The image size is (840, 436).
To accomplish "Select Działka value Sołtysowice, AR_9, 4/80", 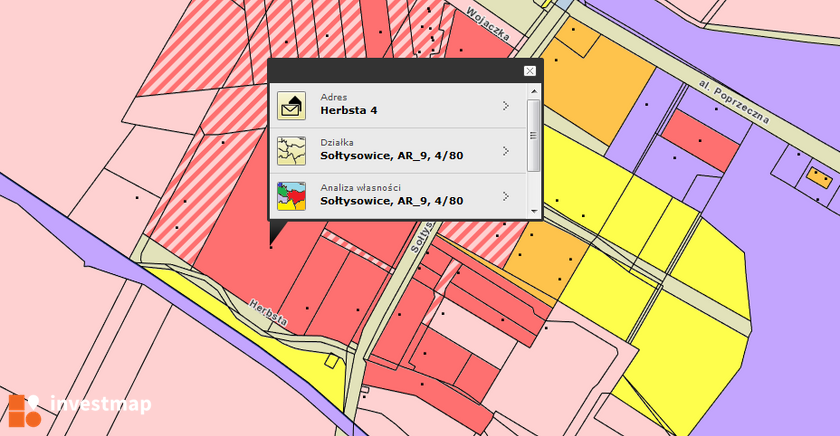I will pos(392,156).
